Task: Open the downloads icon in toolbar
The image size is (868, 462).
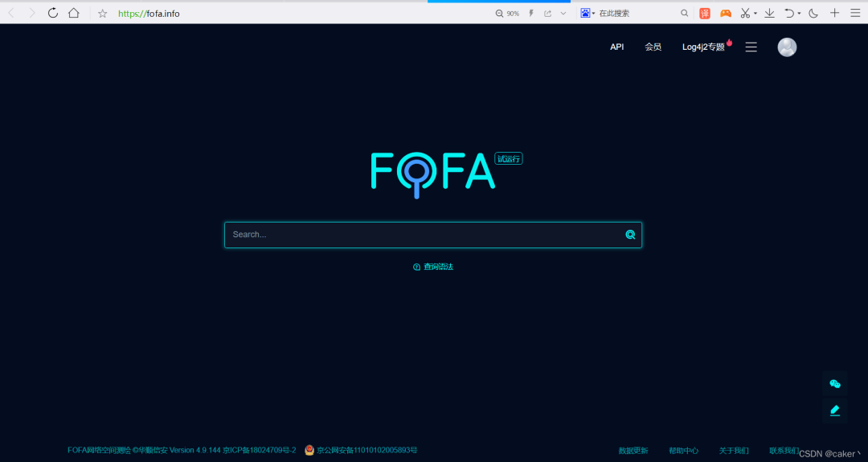Action: 769,14
